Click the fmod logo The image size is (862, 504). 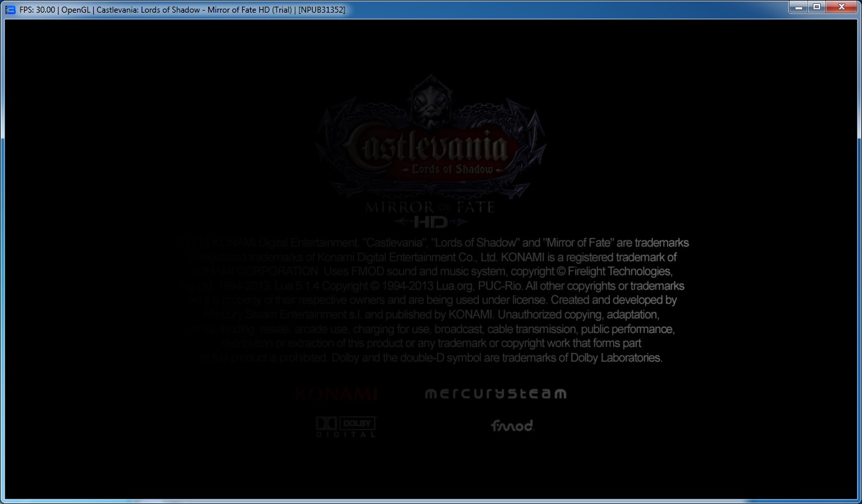pyautogui.click(x=512, y=426)
